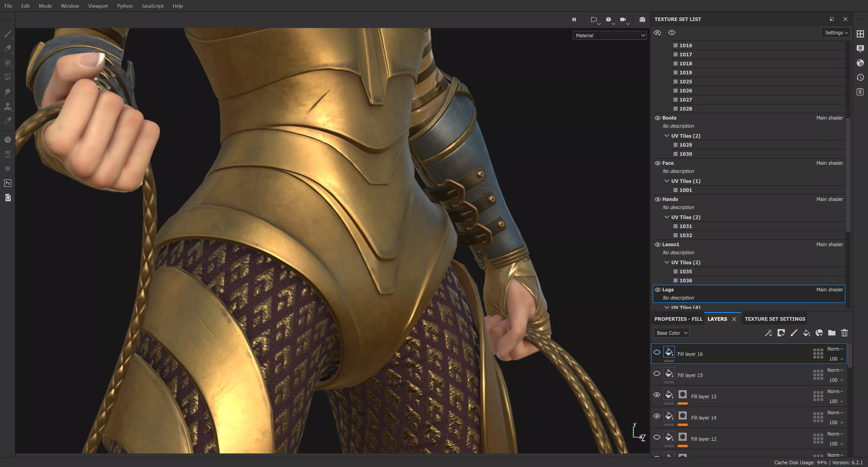The image size is (868, 467).
Task: Select the Paint brush tool
Action: click(x=8, y=34)
